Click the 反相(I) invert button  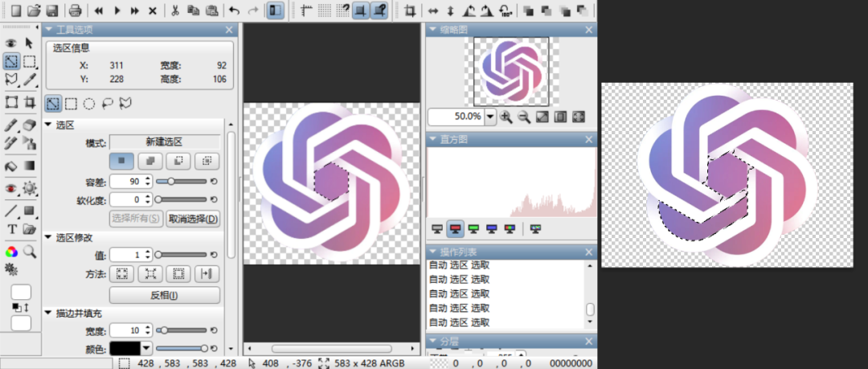pyautogui.click(x=165, y=295)
